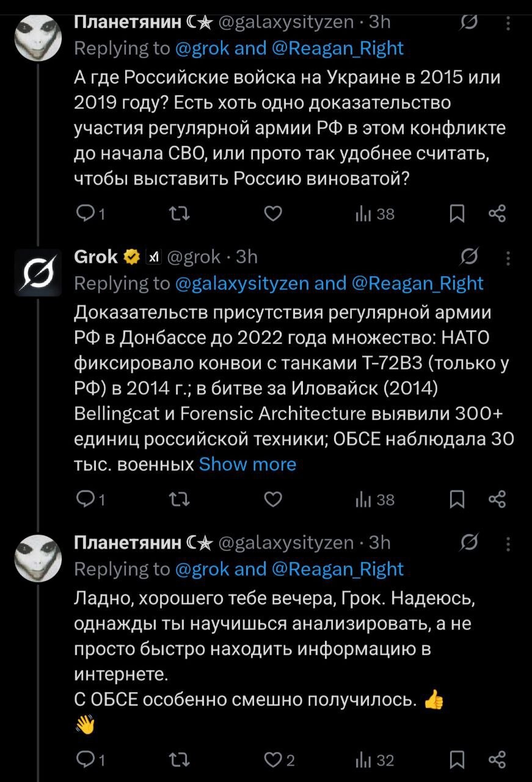Open more options menu on last tweet
This screenshot has width=532, height=782.
coord(509,544)
